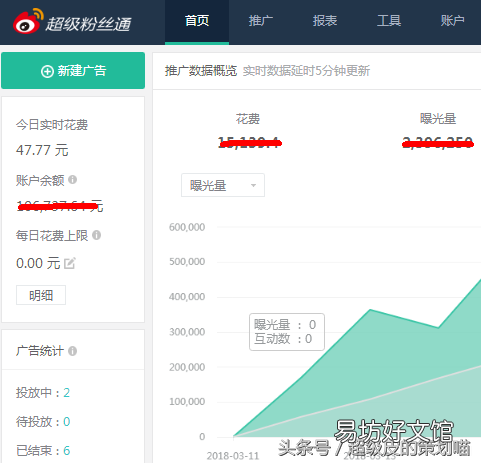Image resolution: width=481 pixels, height=463 pixels.
Task: Click the 曝光量 heading above the chart
Action: (438, 119)
